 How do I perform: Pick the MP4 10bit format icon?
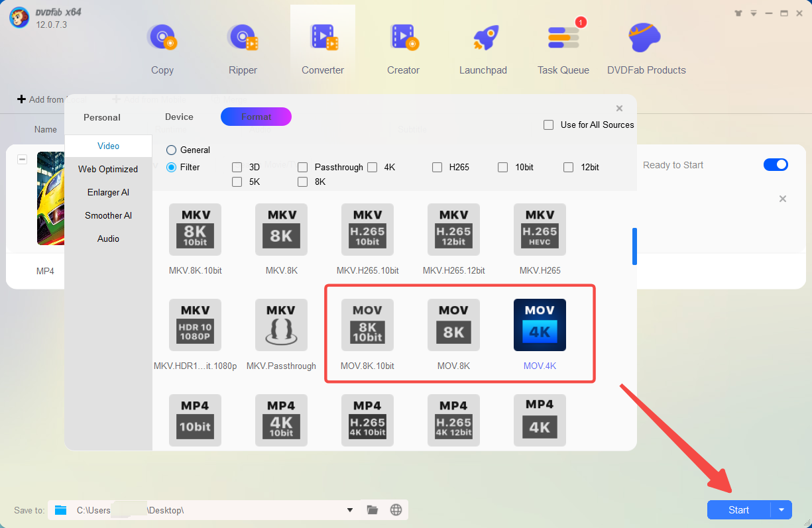pos(195,420)
